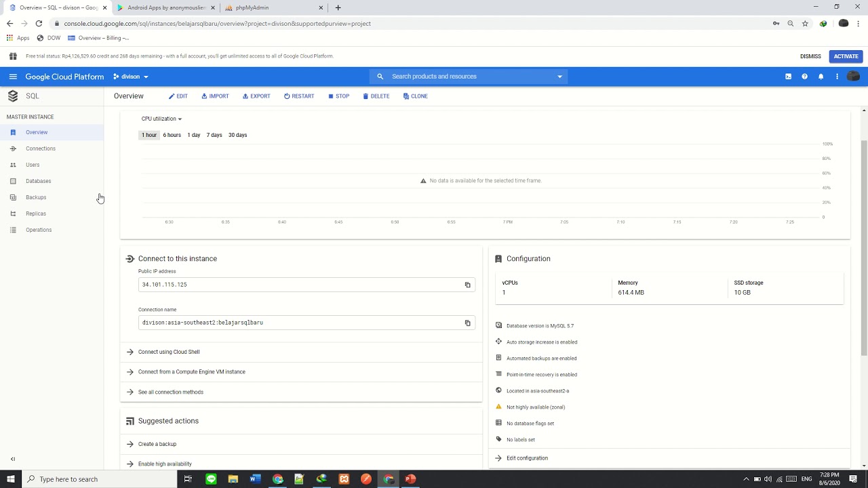Click the user account avatar
Screen dimensions: 868x488
click(854, 77)
